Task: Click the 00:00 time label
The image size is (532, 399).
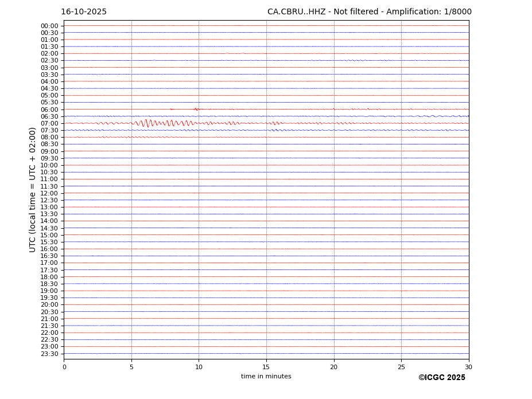Action: 49,26
